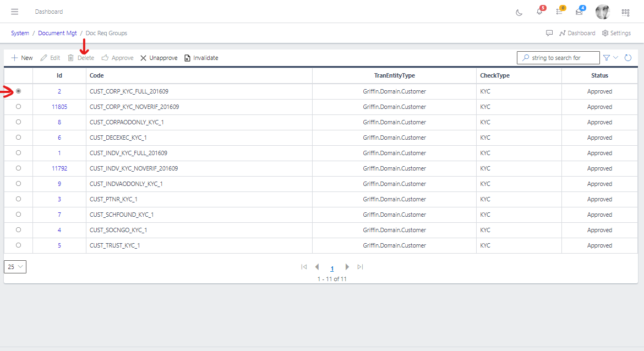Sort by Status column header
This screenshot has width=644, height=351.
[x=599, y=75]
